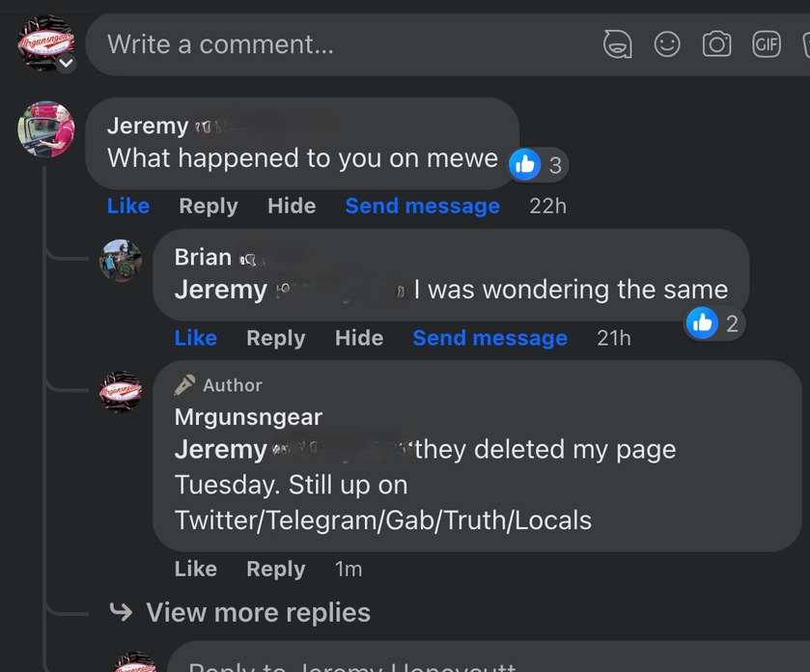The image size is (810, 672).
Task: Expand View more replies
Action: tap(240, 612)
